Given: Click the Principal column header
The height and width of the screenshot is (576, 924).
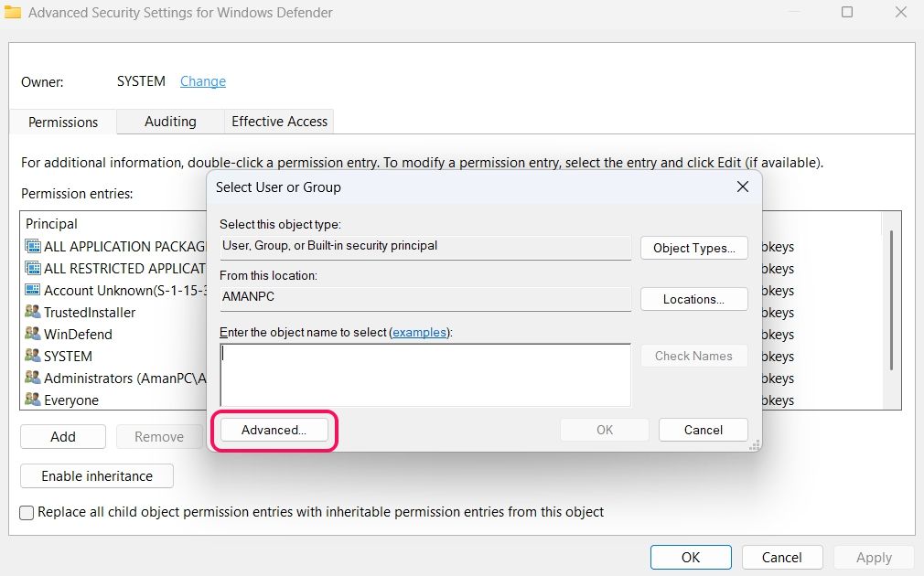Looking at the screenshot, I should [x=51, y=223].
